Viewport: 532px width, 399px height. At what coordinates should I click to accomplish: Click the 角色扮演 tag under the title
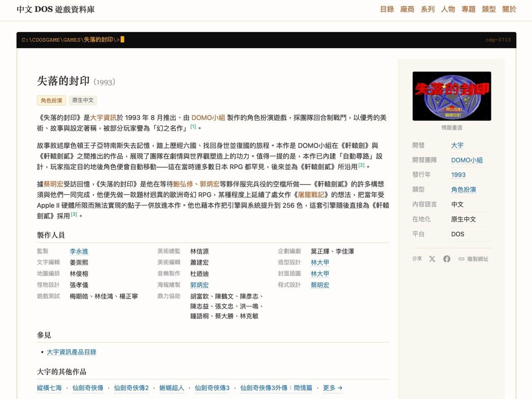click(x=52, y=100)
